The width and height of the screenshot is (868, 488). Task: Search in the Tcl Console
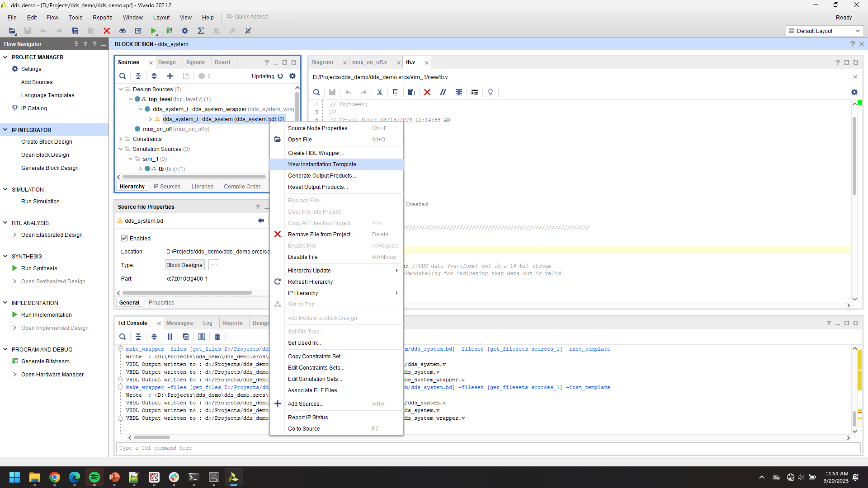pos(123,337)
